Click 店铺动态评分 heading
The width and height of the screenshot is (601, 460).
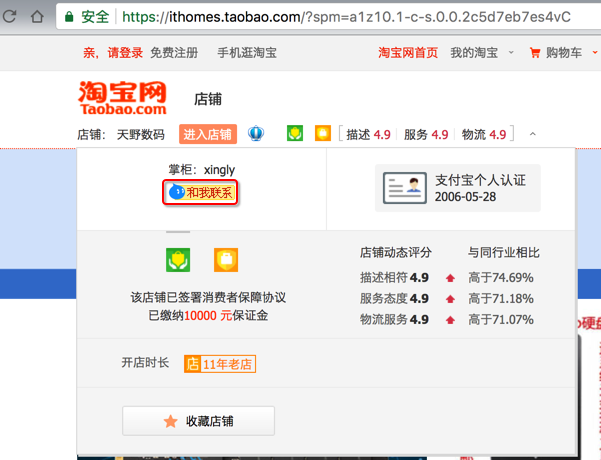(x=396, y=253)
